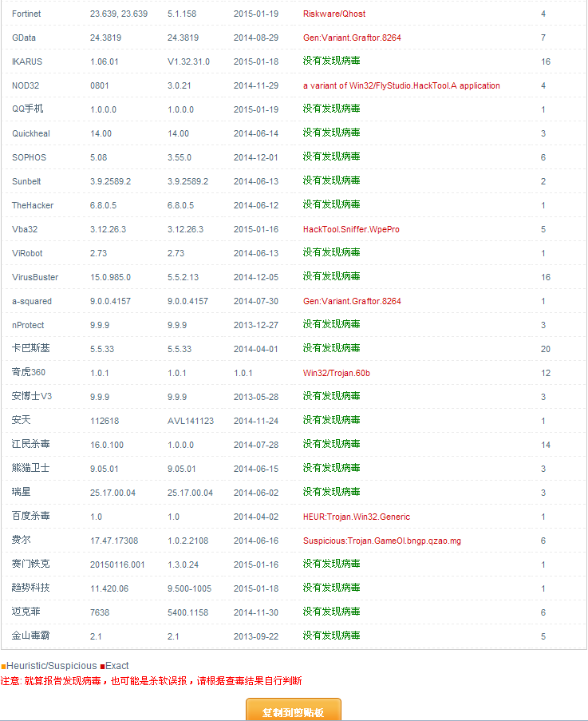
Task: Select the Suspicious:Trojan.GameOl.bngp.qzao.mg result
Action: [381, 541]
